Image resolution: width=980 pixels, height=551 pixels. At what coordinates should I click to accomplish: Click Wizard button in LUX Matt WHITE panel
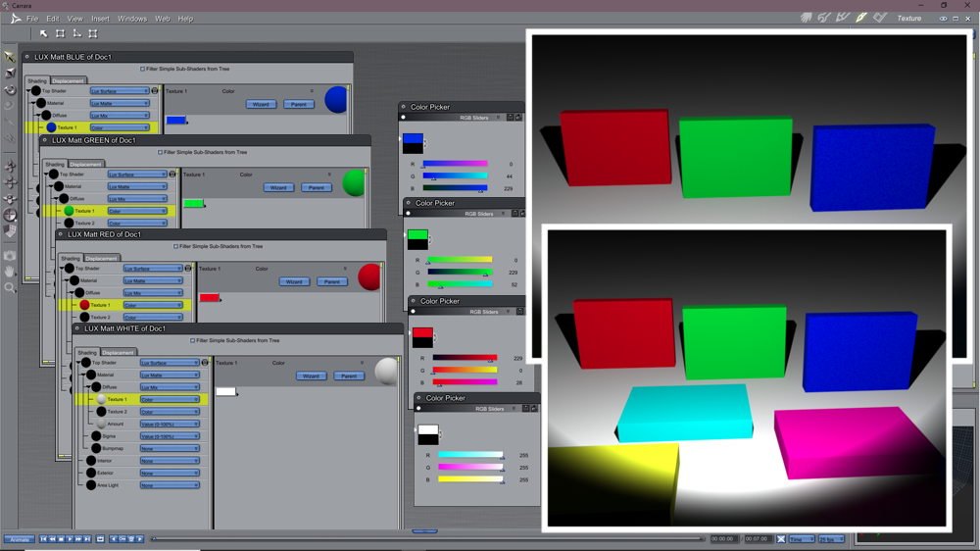311,376
